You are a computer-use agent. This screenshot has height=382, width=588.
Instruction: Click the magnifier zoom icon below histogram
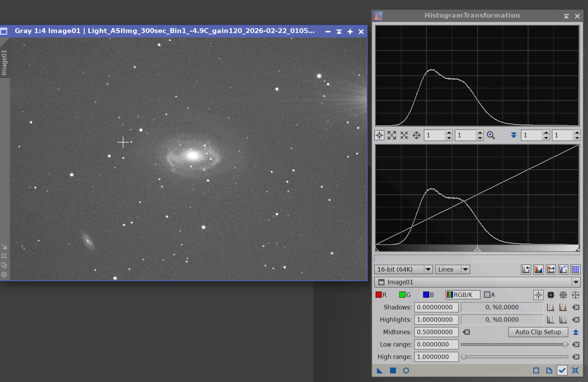coord(491,135)
